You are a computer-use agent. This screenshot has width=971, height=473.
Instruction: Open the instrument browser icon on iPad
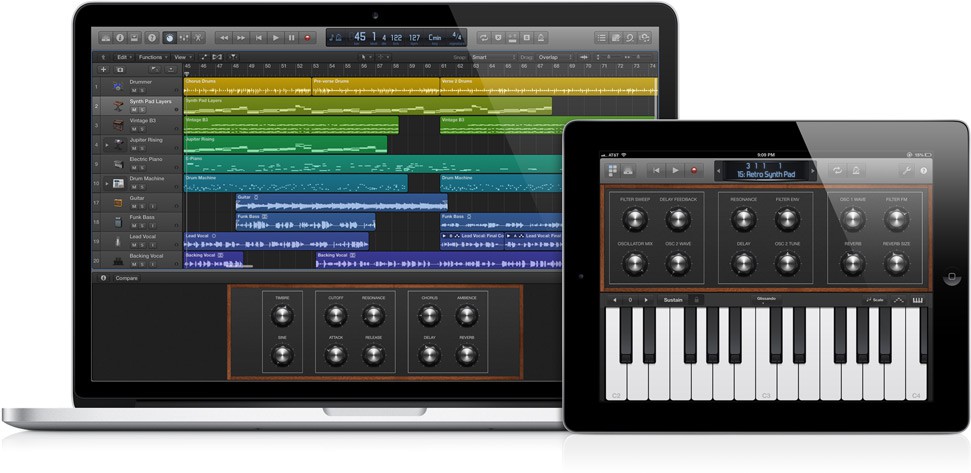[x=627, y=170]
